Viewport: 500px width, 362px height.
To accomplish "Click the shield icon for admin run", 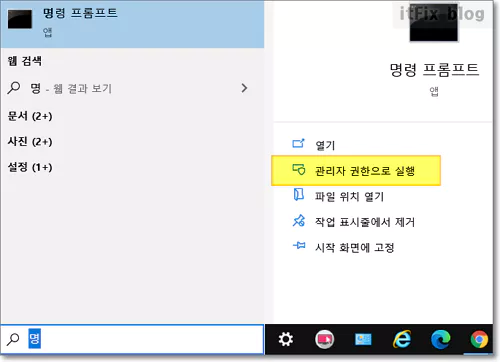I will (x=299, y=169).
